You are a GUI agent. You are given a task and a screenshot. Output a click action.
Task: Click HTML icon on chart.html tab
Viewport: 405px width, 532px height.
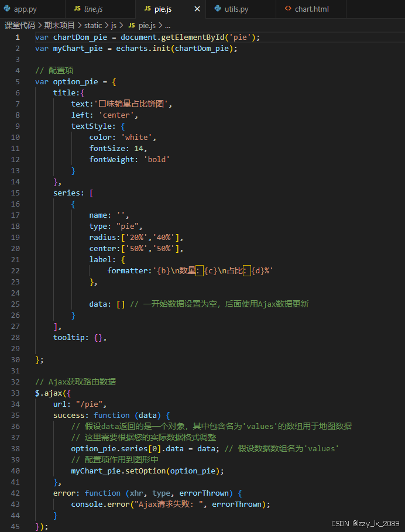288,8
